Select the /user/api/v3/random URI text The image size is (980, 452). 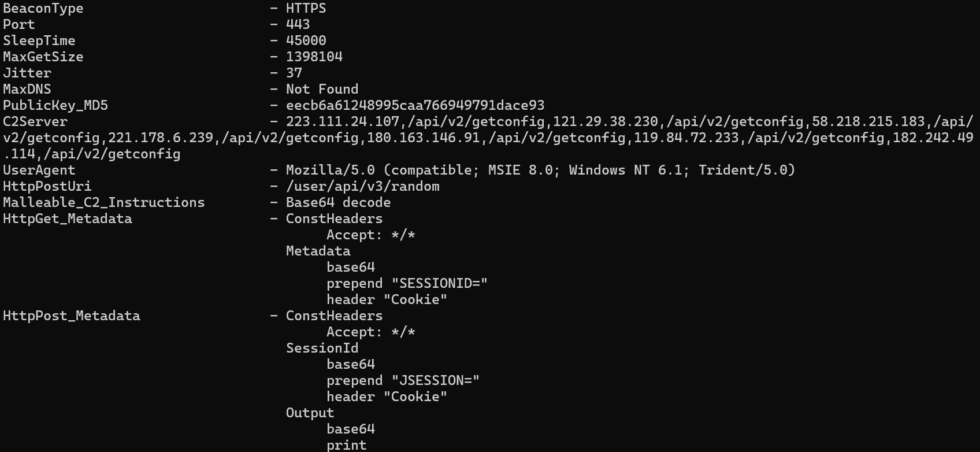362,187
